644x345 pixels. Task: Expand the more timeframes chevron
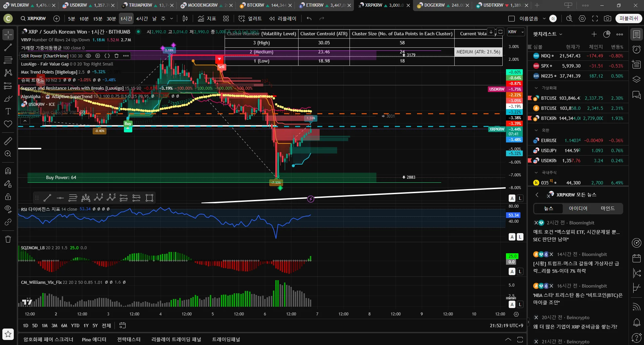click(172, 18)
